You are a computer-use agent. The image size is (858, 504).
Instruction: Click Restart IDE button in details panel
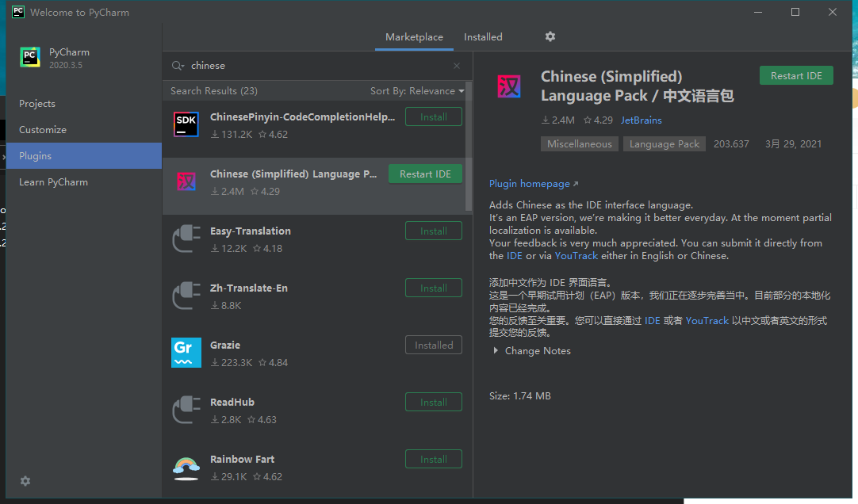(x=796, y=75)
